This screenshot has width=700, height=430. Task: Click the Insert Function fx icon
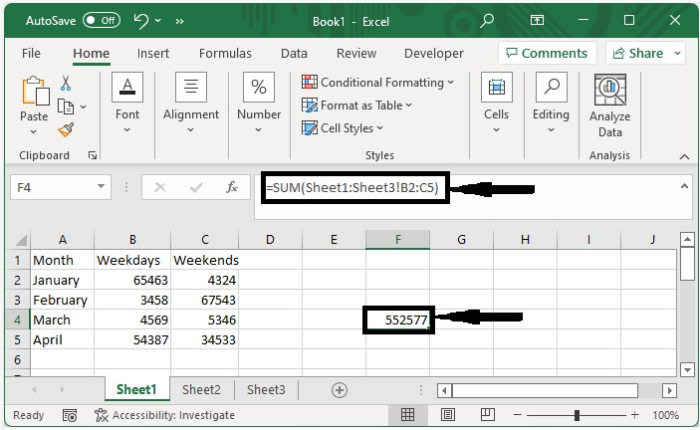232,187
